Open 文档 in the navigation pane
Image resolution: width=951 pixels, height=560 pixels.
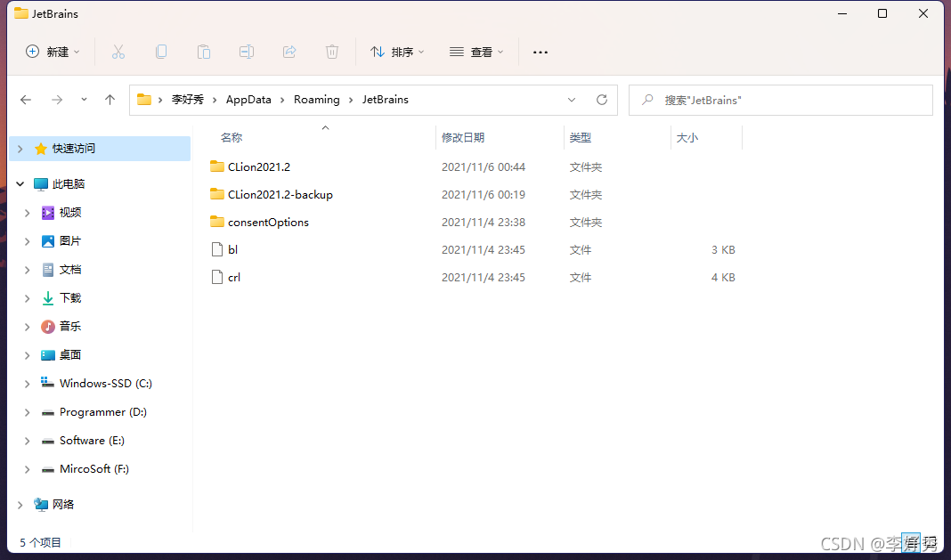pos(69,270)
